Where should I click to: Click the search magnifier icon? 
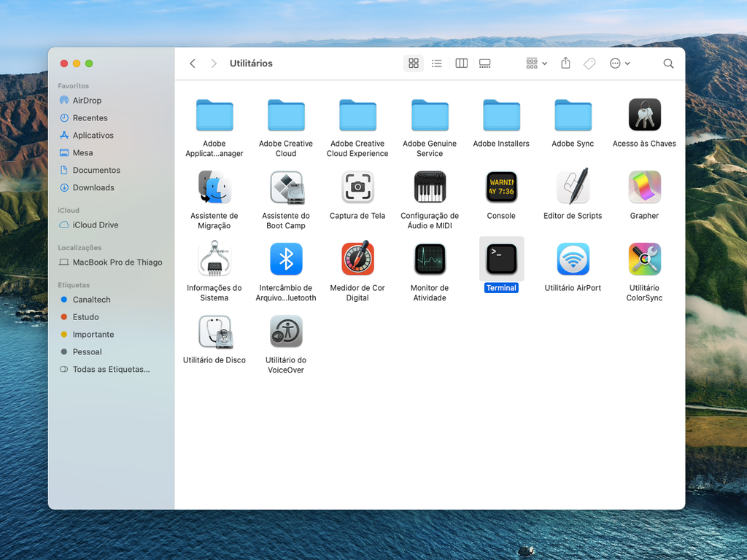[668, 63]
